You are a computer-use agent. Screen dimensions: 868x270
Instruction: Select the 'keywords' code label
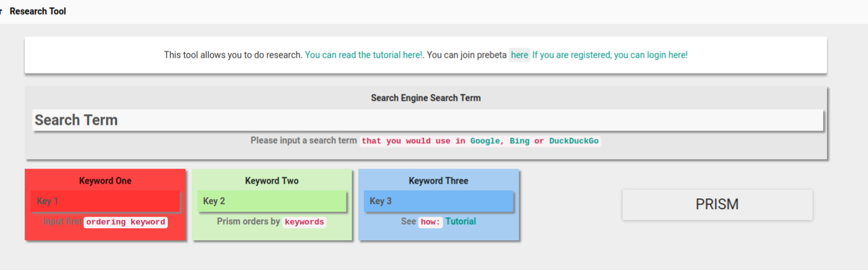(305, 222)
